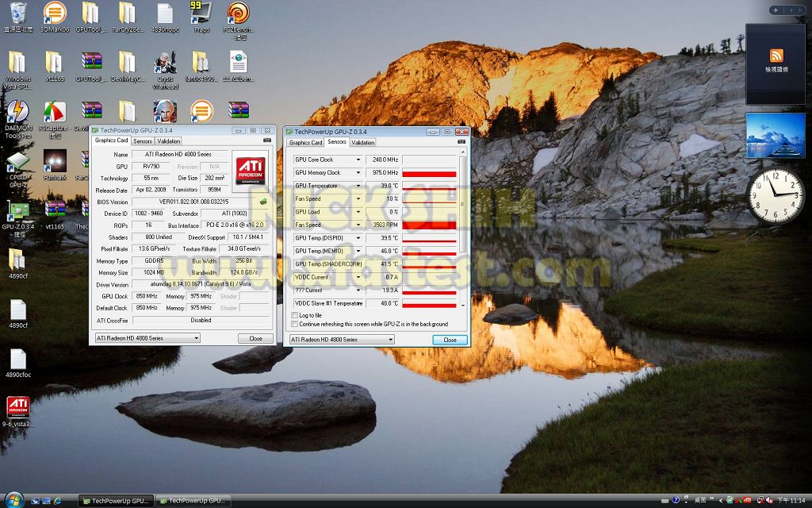812x508 pixels.
Task: Switch to Sensors tab in left GPU-Z window
Action: pyautogui.click(x=143, y=141)
